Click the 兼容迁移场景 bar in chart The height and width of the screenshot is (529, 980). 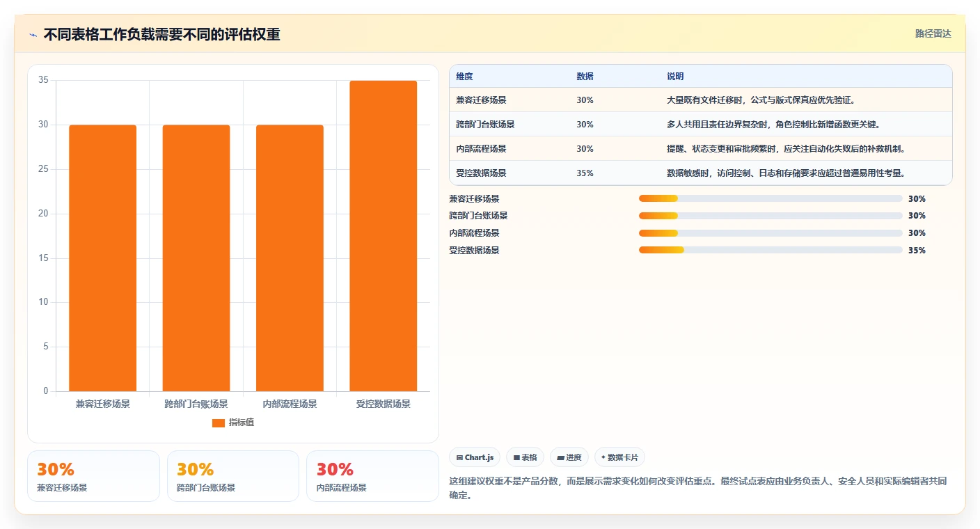(103, 258)
